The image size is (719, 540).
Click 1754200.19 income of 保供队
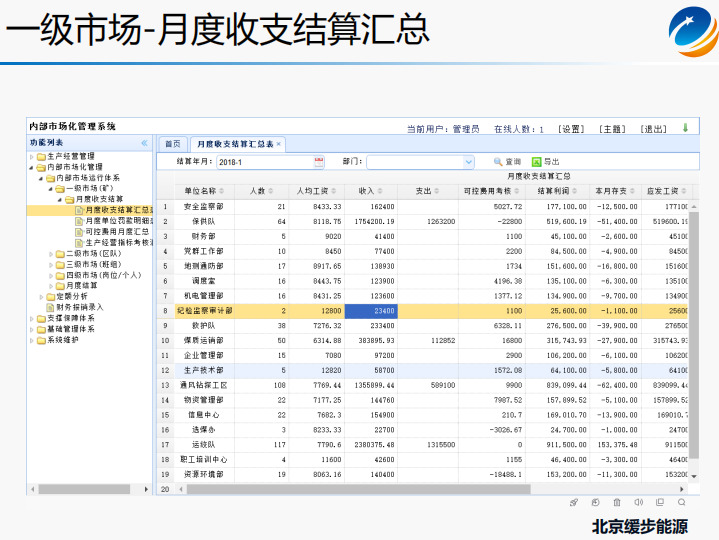pos(371,221)
